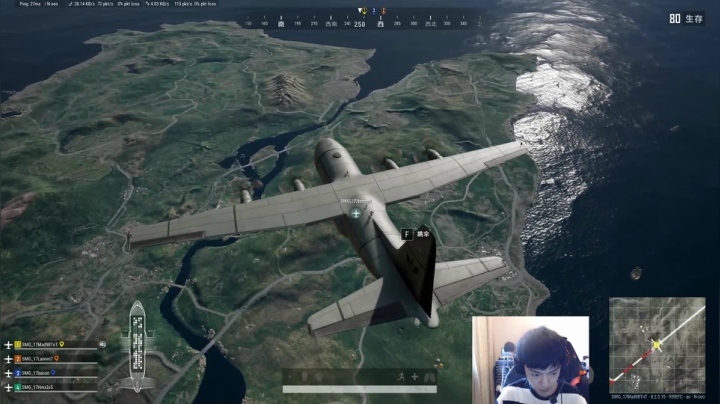Click the plus heal boost icon

click(415, 377)
